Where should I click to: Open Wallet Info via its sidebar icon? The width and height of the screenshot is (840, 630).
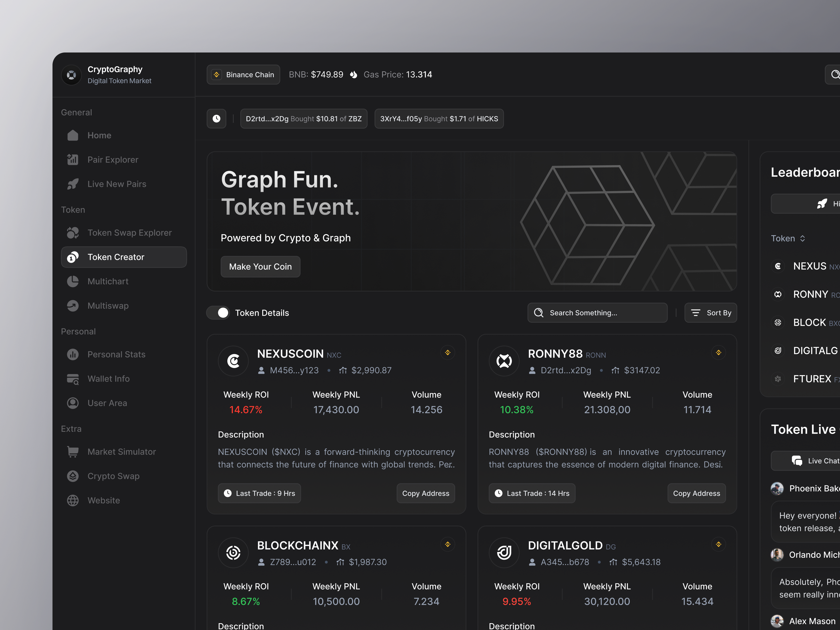72,379
